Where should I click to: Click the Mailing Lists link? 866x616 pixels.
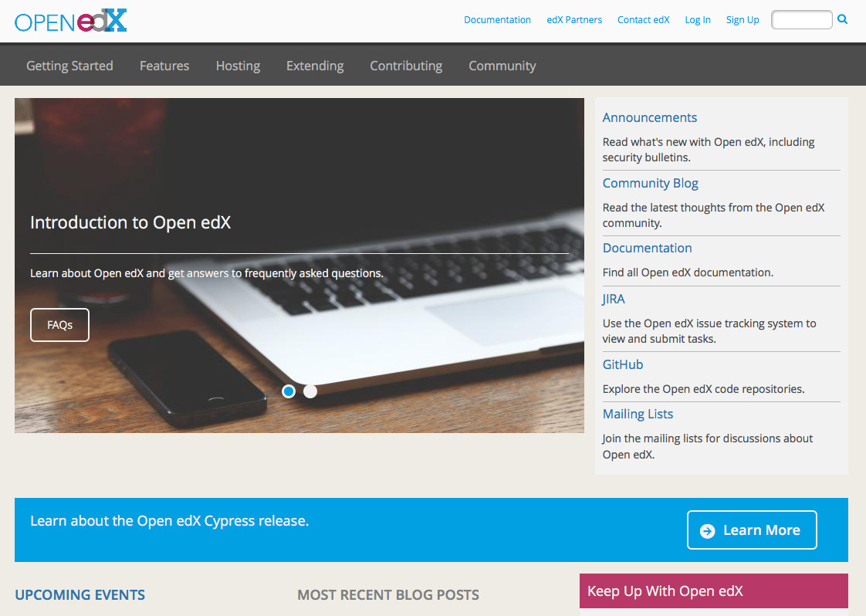pos(638,414)
